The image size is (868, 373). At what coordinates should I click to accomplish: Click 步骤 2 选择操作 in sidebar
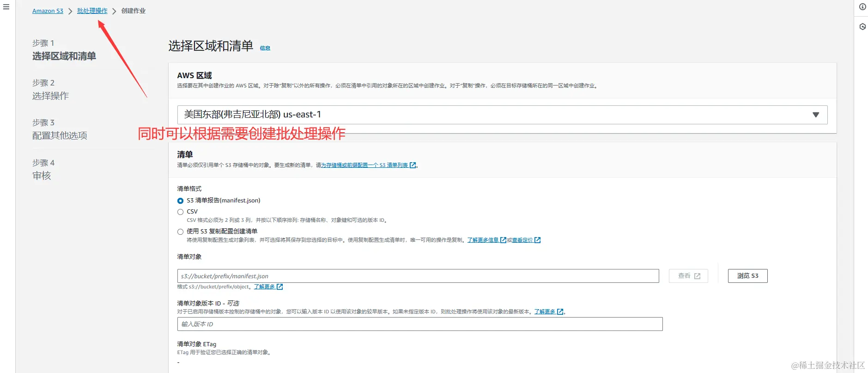point(50,90)
